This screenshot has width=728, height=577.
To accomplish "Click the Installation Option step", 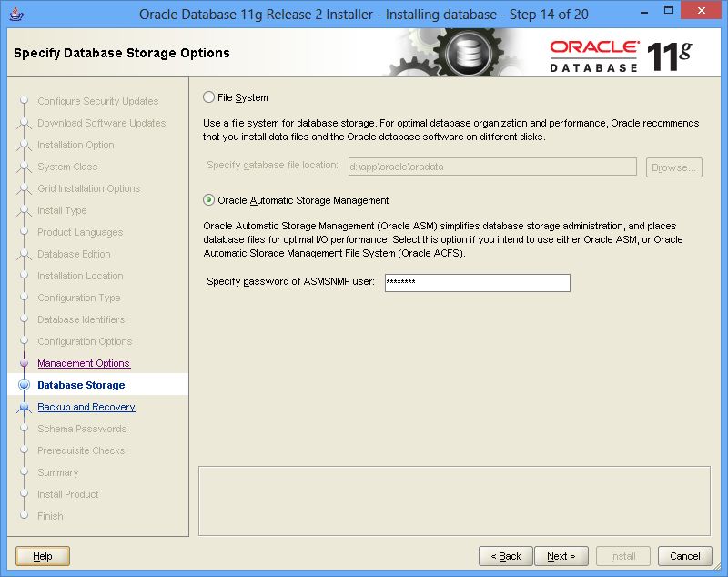I will tap(76, 145).
